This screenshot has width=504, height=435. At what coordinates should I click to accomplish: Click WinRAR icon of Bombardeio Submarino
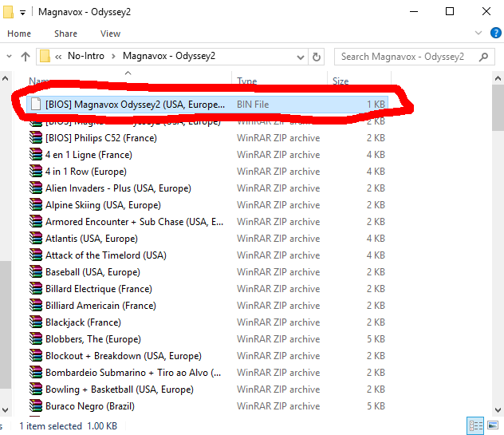click(x=36, y=372)
